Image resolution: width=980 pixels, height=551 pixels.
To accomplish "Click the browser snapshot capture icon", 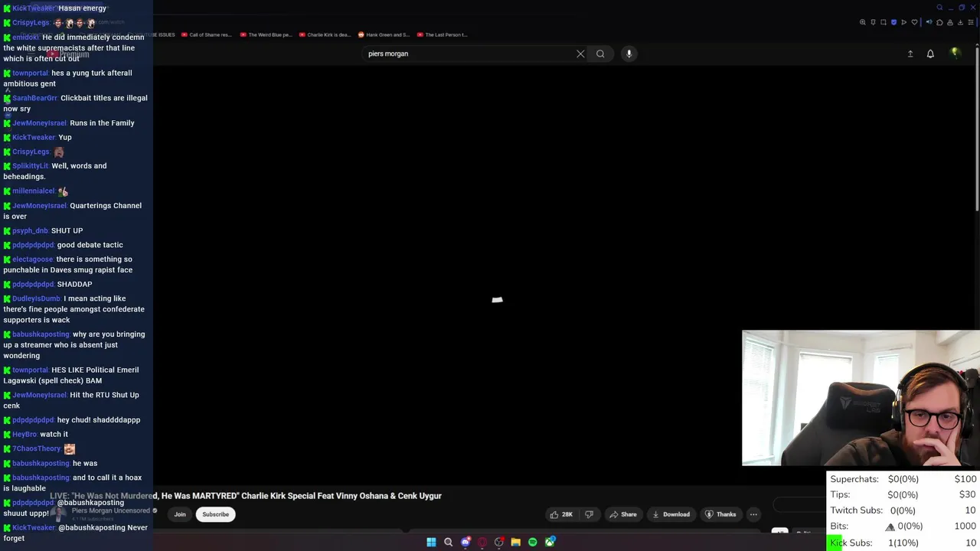I will tap(884, 22).
